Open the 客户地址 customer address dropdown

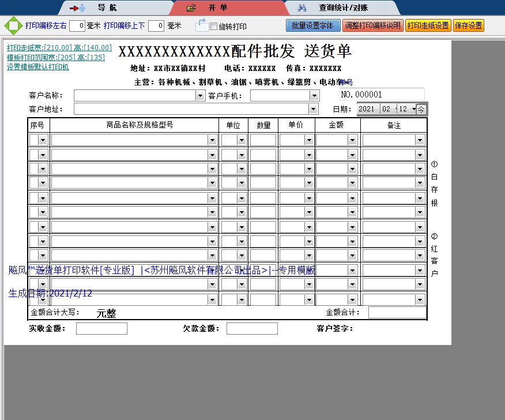click(313, 108)
